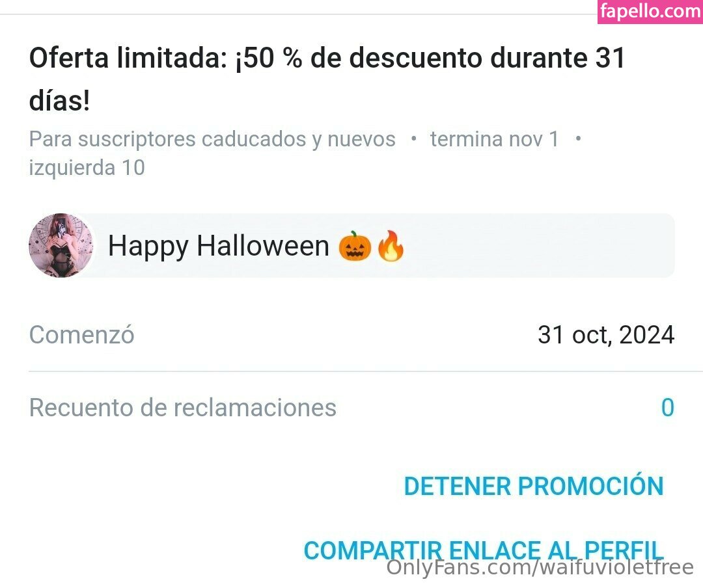Select the Recuento de reclamaciones label
Viewport: 703px width, 588px height.
point(182,408)
